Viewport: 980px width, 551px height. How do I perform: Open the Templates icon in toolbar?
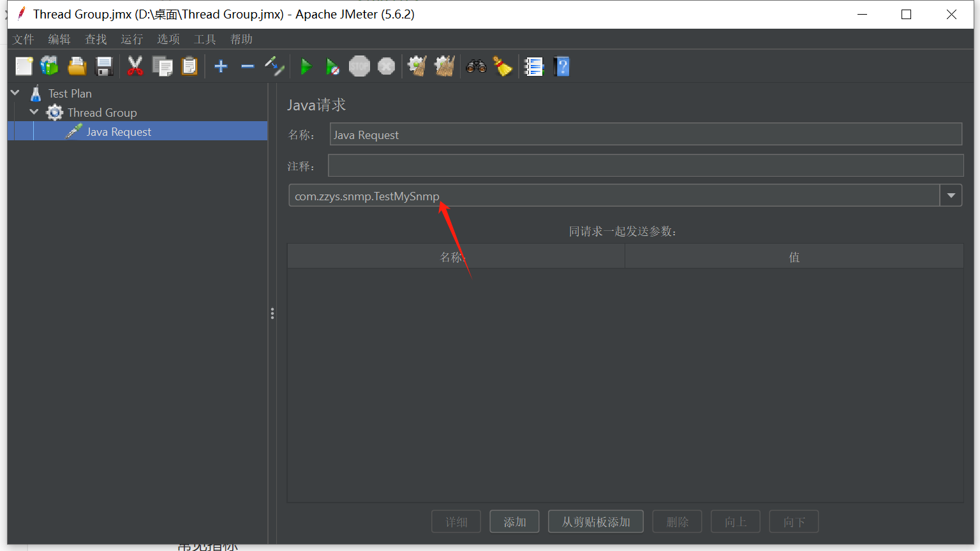pos(50,66)
